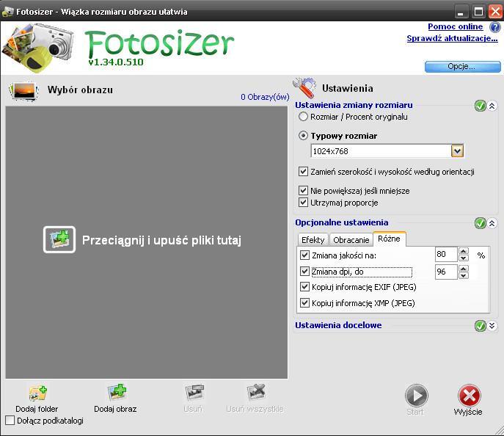Image resolution: width=504 pixels, height=436 pixels.
Task: Click the Fotosizer title bar app icon
Action: [x=8, y=12]
